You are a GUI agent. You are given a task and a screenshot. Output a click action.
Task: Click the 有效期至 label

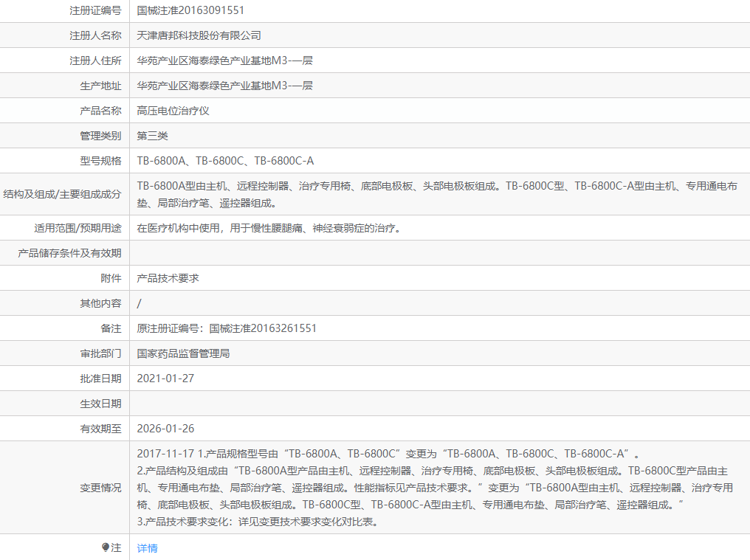pos(101,429)
